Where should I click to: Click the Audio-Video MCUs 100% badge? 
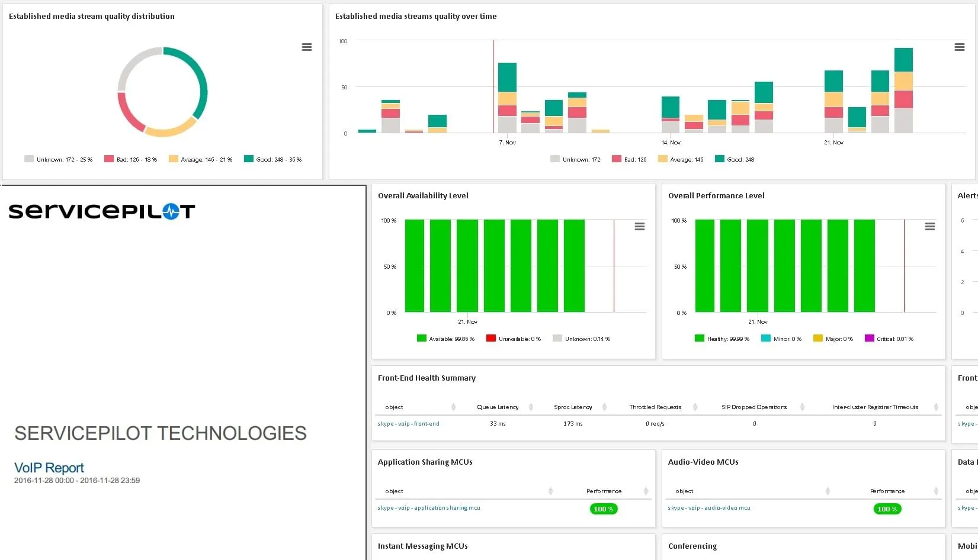tap(887, 509)
